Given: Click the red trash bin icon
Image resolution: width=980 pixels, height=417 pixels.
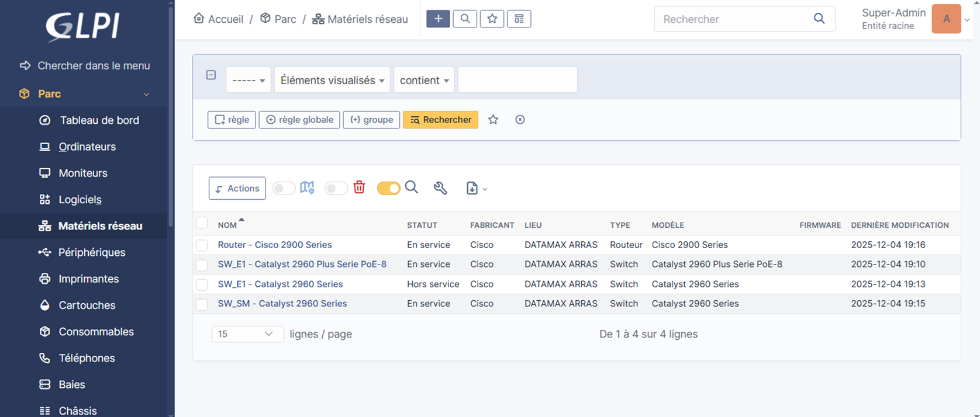Looking at the screenshot, I should (359, 187).
